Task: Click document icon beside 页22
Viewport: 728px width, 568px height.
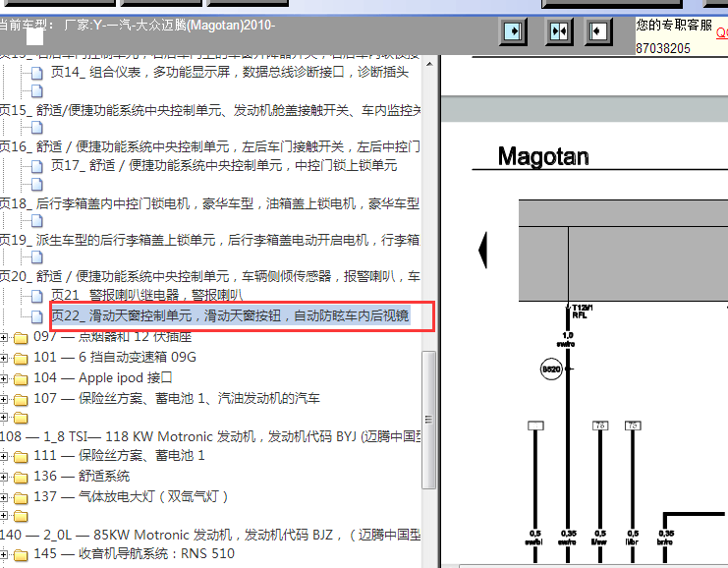Action: pyautogui.click(x=37, y=316)
